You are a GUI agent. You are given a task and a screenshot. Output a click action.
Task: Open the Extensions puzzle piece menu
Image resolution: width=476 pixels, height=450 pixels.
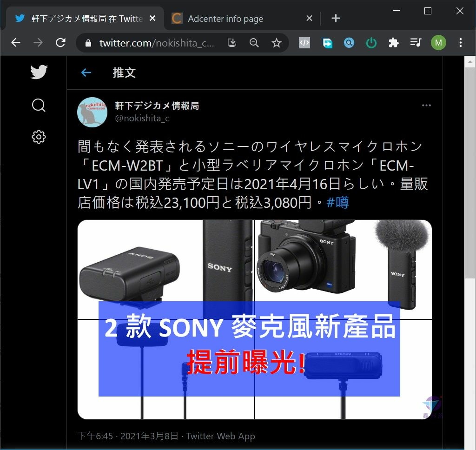pyautogui.click(x=393, y=43)
